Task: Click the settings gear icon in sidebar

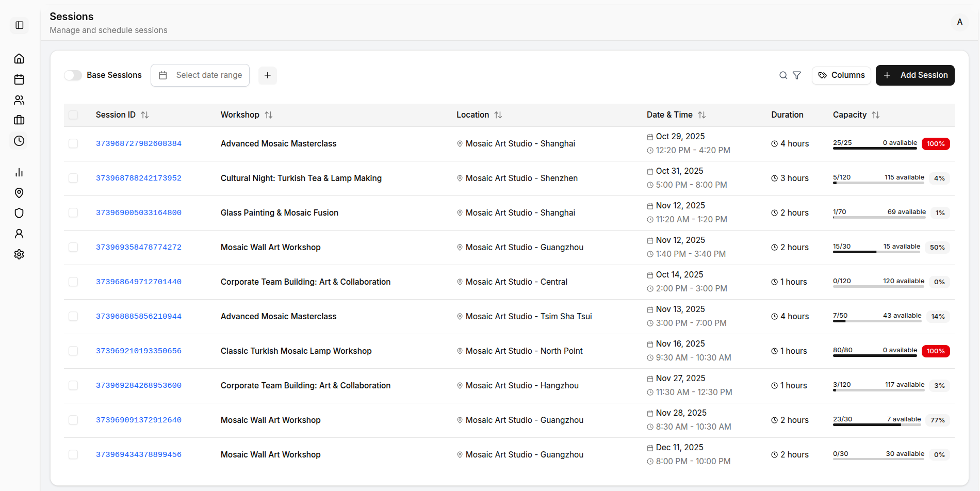Action: click(x=19, y=254)
